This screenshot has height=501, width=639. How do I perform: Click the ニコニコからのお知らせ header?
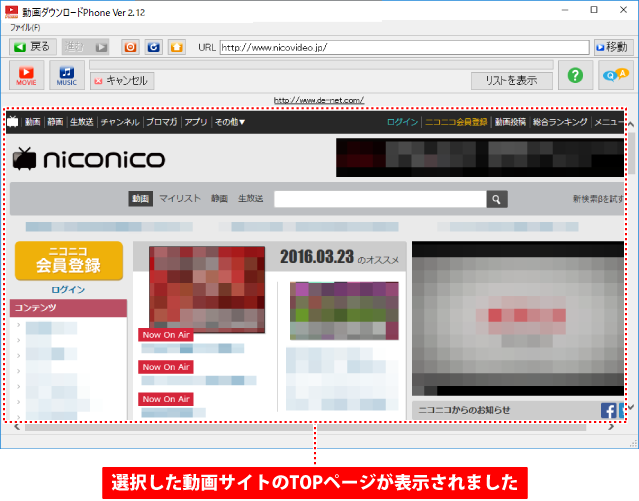(465, 410)
